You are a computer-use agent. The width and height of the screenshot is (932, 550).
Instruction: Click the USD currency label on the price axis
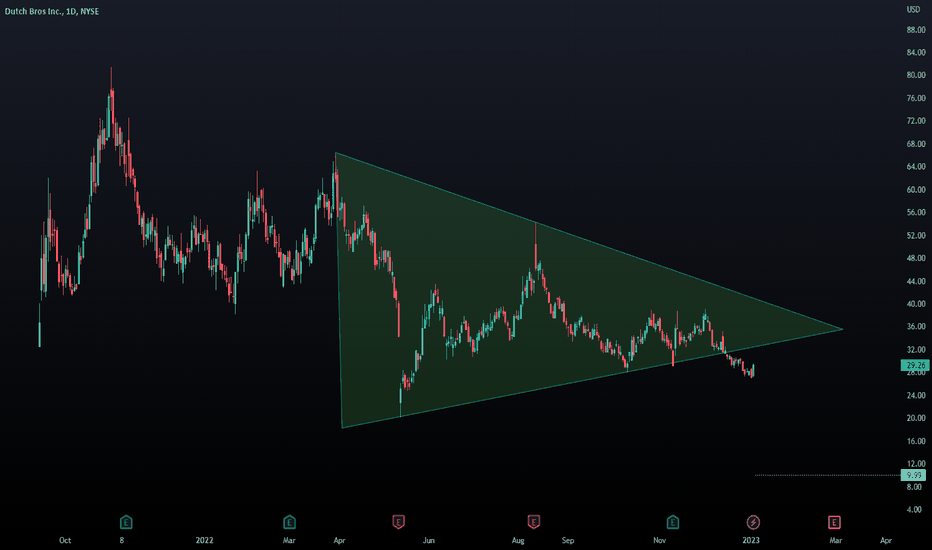point(913,10)
